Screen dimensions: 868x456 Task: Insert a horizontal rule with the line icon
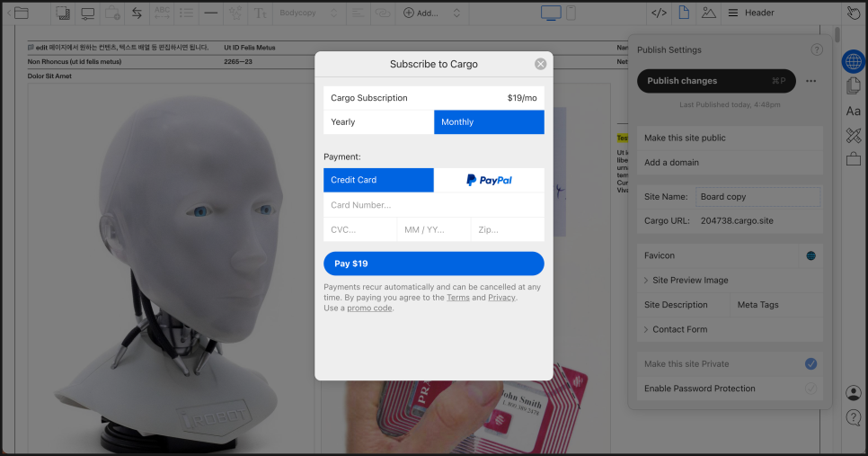[211, 13]
